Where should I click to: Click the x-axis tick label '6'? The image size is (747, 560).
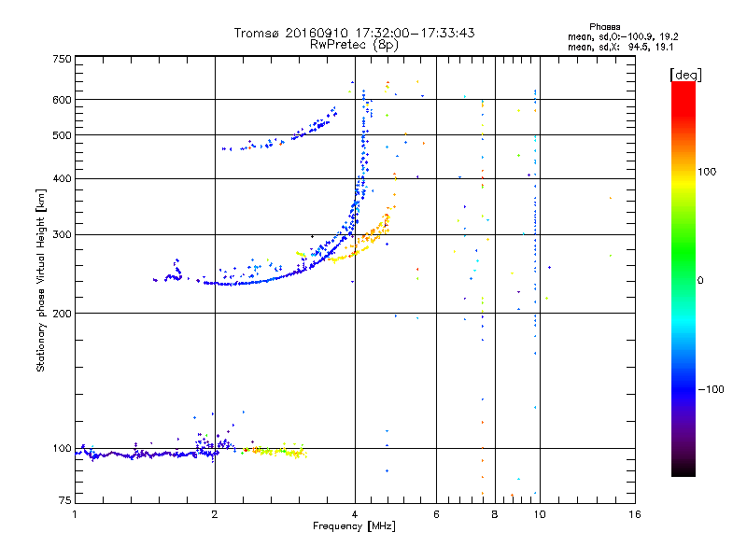pos(436,514)
